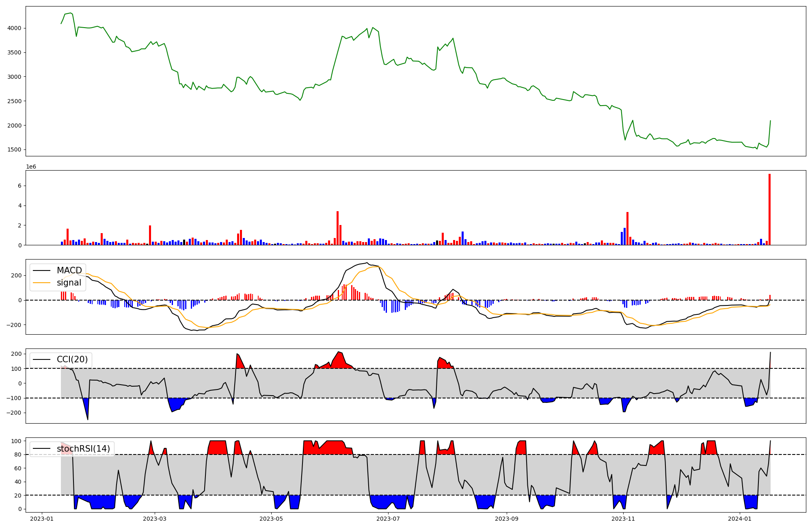Click the MACD legend label
The height and width of the screenshot is (528, 812).
69,270
